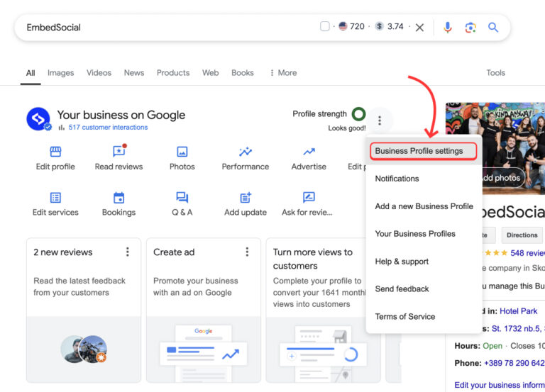Click the Create ad card heading

coord(174,252)
